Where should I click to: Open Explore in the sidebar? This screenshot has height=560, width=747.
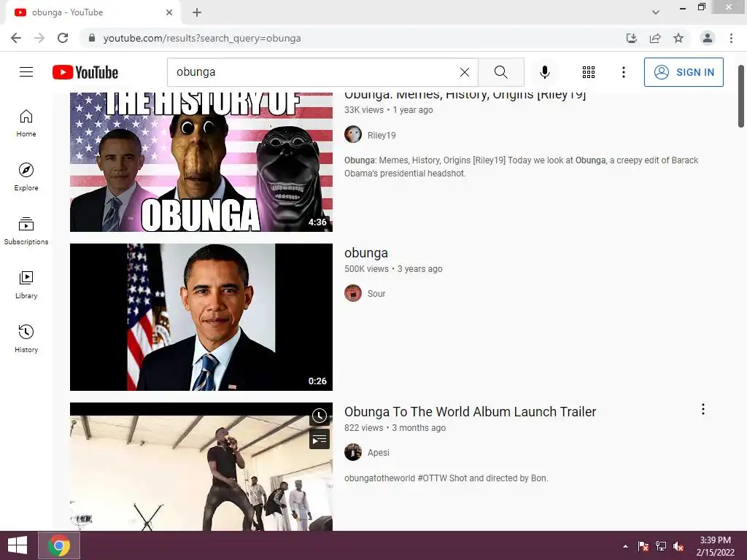(x=26, y=176)
